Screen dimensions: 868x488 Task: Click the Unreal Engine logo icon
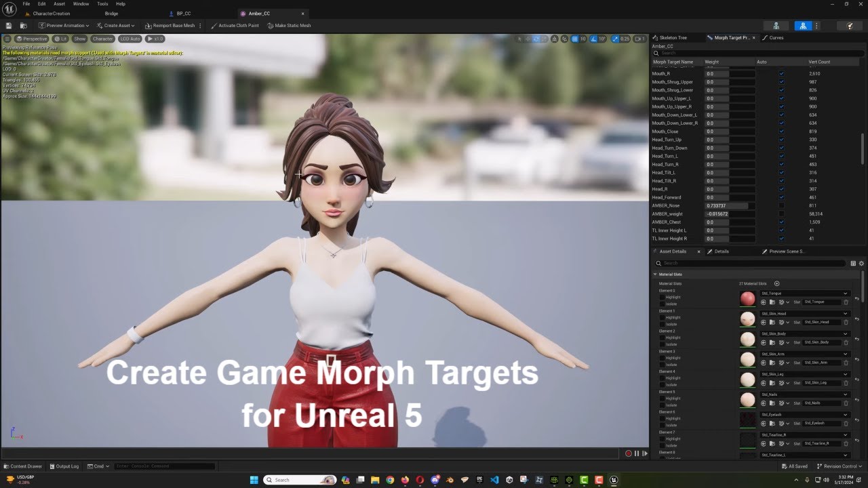point(9,9)
